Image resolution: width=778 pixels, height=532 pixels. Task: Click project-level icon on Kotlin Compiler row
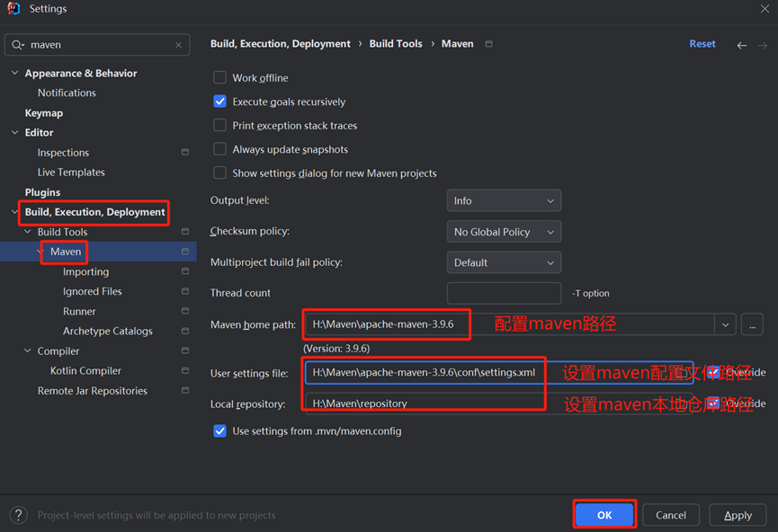[x=185, y=370]
